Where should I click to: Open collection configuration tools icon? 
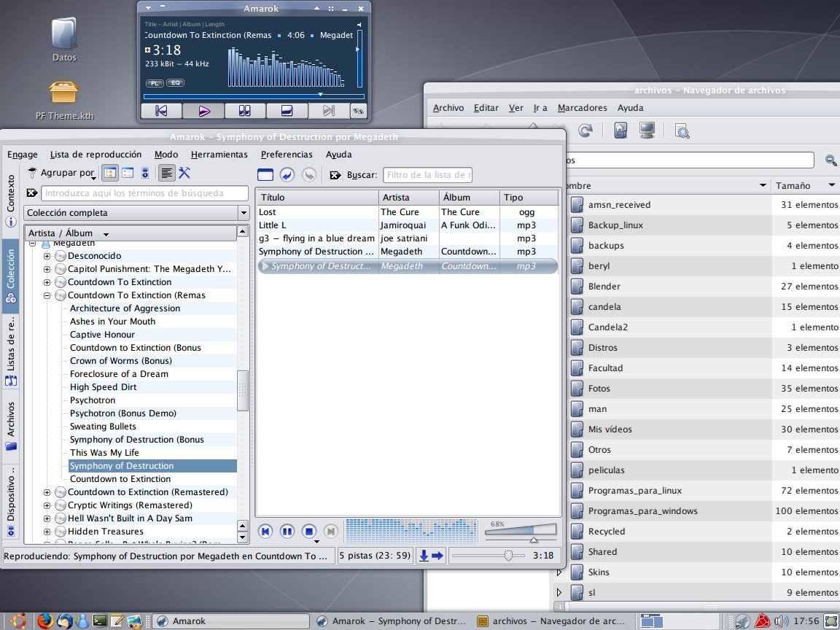pos(184,173)
